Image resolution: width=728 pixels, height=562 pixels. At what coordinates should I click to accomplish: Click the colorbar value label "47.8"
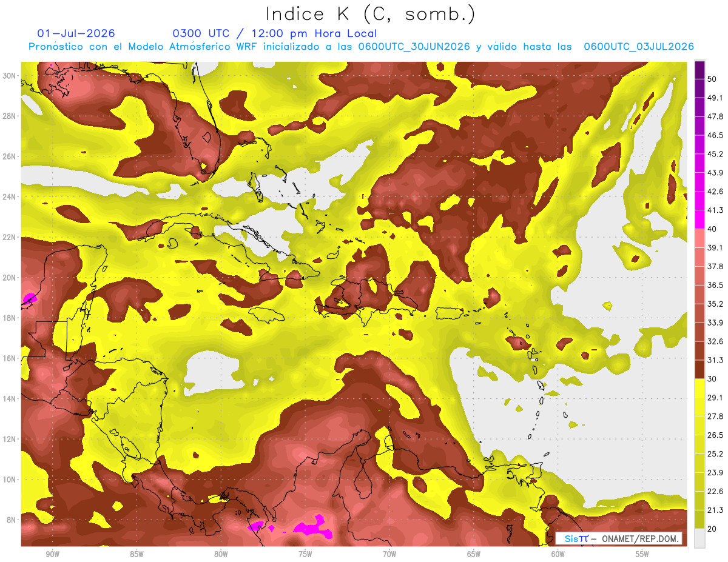[x=715, y=116]
